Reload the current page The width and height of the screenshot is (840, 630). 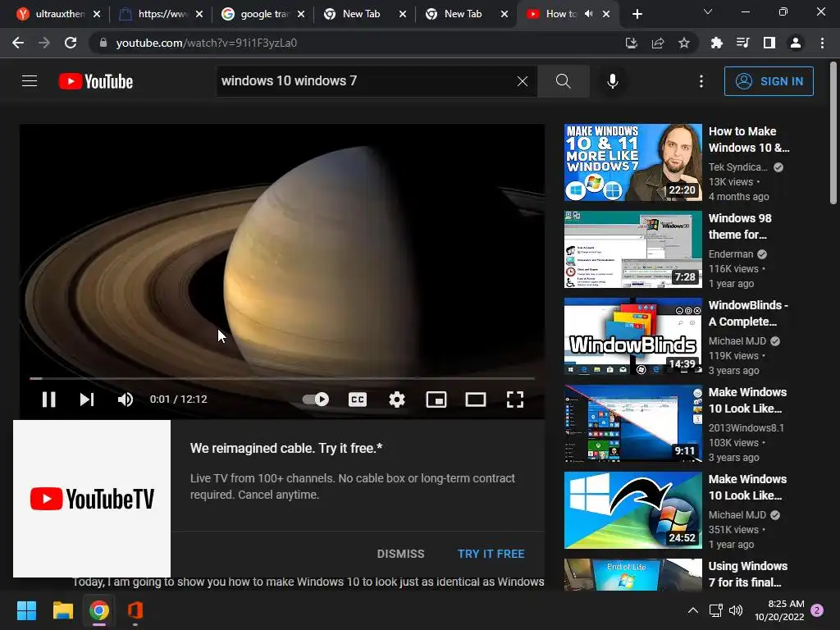(71, 43)
